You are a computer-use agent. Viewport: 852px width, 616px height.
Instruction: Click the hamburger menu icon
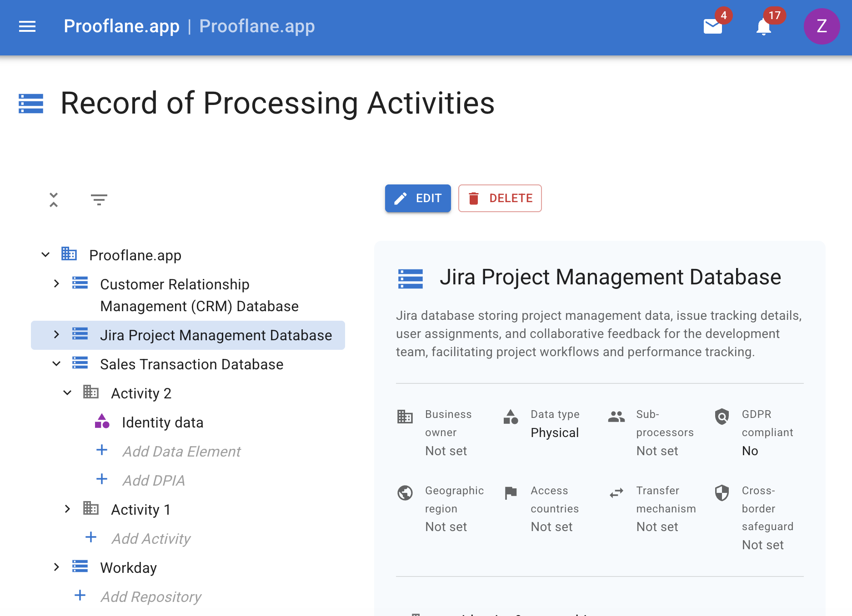(27, 27)
